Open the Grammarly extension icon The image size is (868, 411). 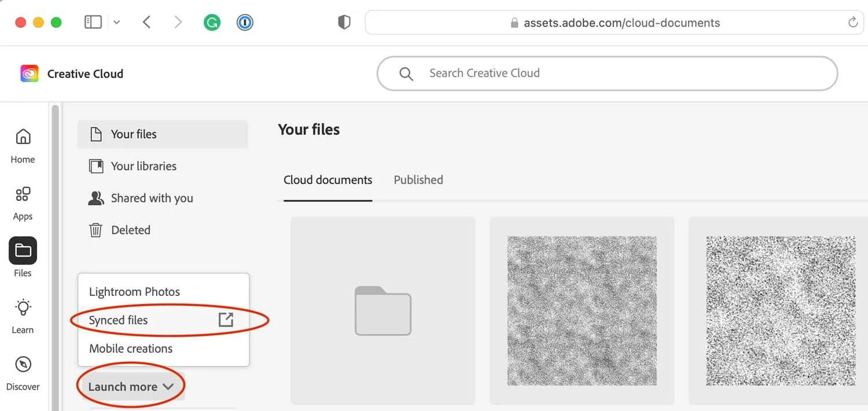pos(212,23)
